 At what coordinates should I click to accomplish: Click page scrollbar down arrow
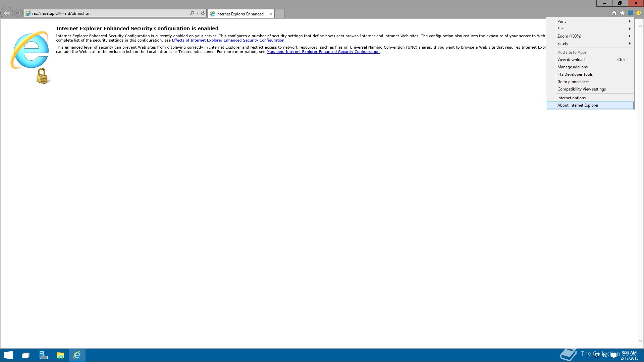(x=640, y=341)
